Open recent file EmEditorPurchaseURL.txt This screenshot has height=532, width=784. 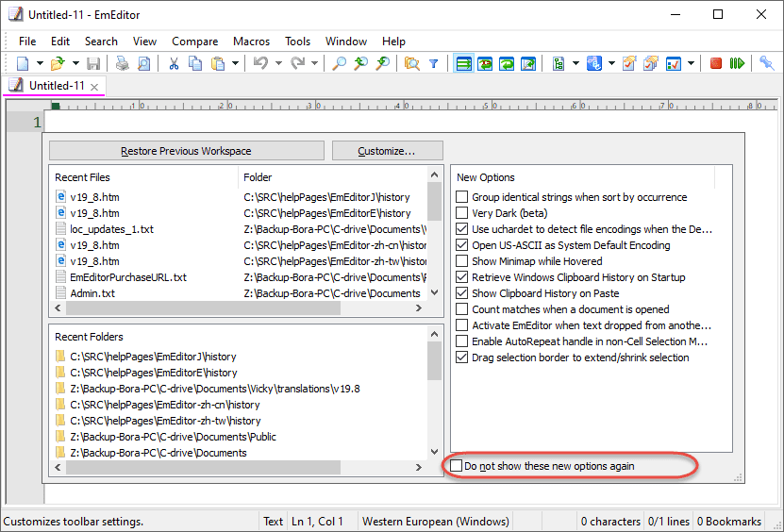click(x=128, y=277)
